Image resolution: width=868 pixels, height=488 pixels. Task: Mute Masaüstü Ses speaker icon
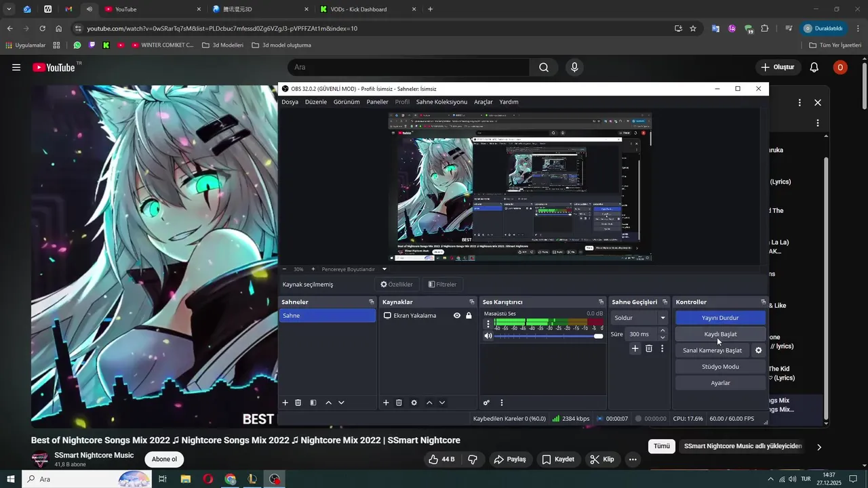pyautogui.click(x=488, y=336)
